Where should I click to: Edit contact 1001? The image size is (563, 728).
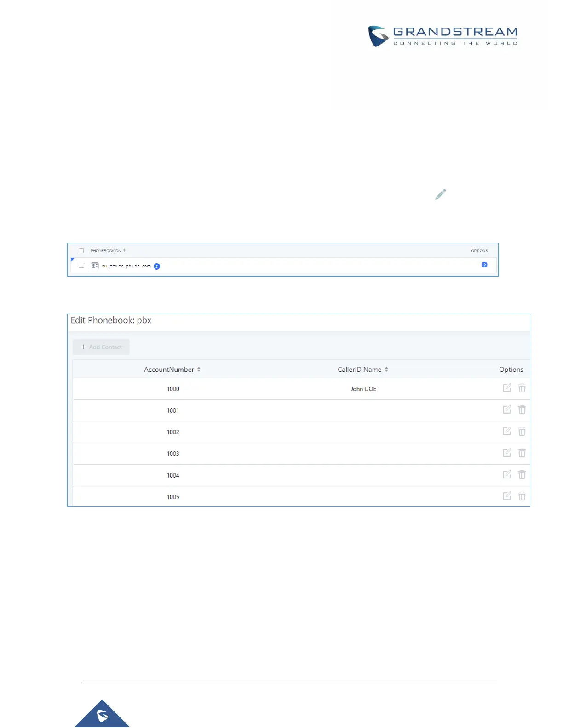(507, 409)
